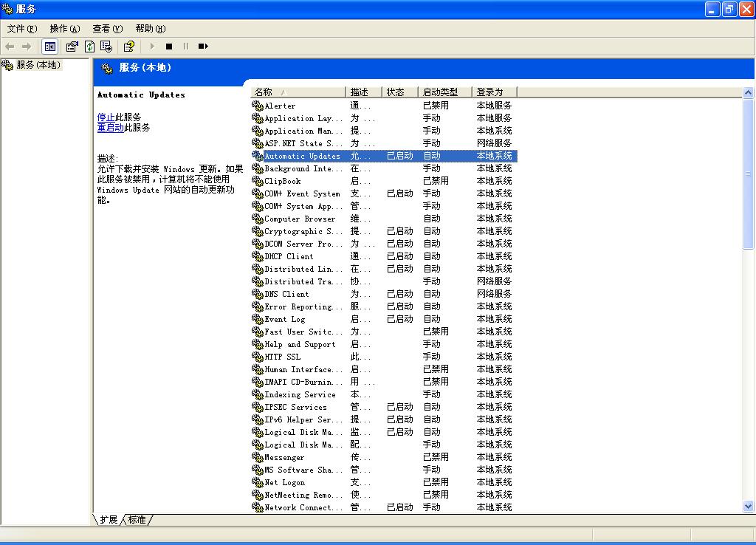Click the gear icon beside IPSEC Services
Image resolution: width=756 pixels, height=545 pixels.
(x=258, y=407)
